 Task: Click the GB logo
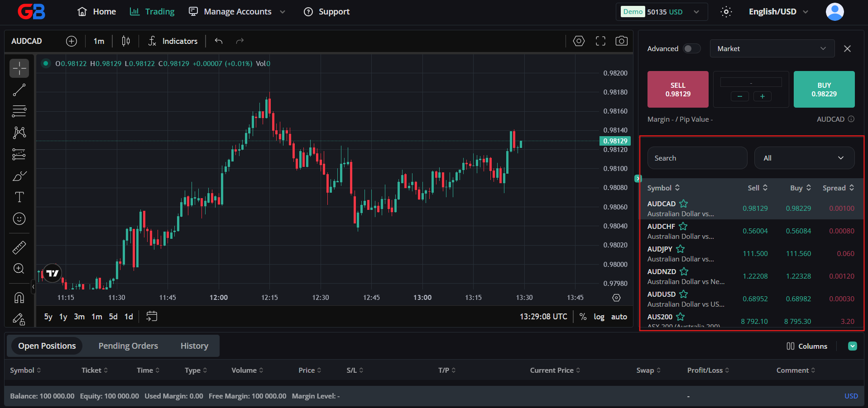31,12
